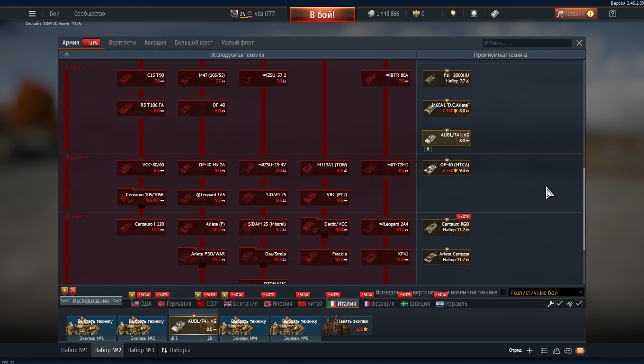Image resolution: width=644 pixels, height=364 pixels.
Task: Choose vehicle for Экипаж №4
Action: tap(245, 325)
